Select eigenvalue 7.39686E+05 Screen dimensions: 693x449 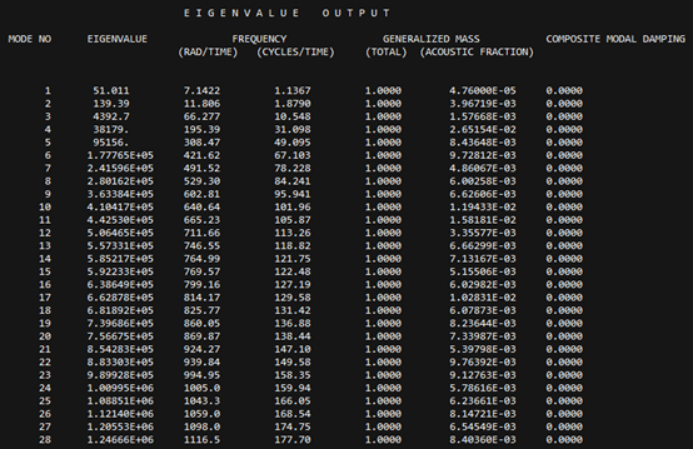pos(120,323)
